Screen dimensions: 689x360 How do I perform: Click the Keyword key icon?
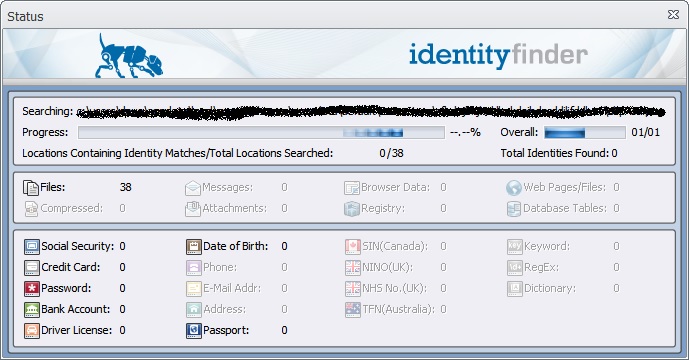(515, 247)
